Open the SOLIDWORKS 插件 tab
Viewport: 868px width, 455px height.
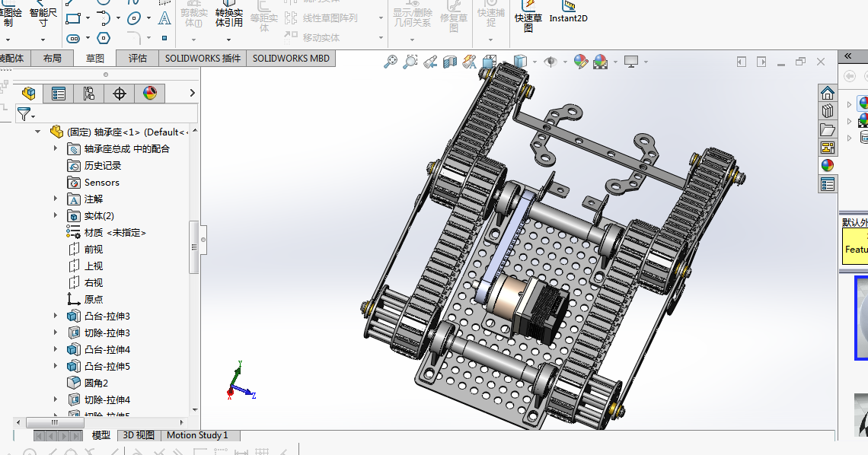pos(203,58)
